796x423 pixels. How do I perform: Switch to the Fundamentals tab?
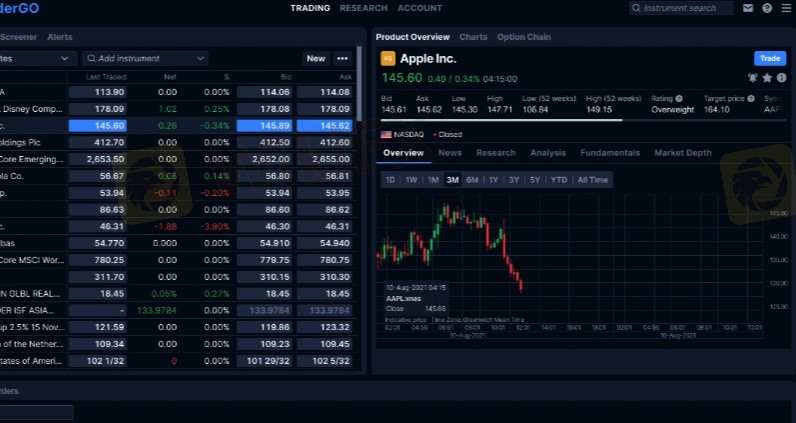click(610, 153)
